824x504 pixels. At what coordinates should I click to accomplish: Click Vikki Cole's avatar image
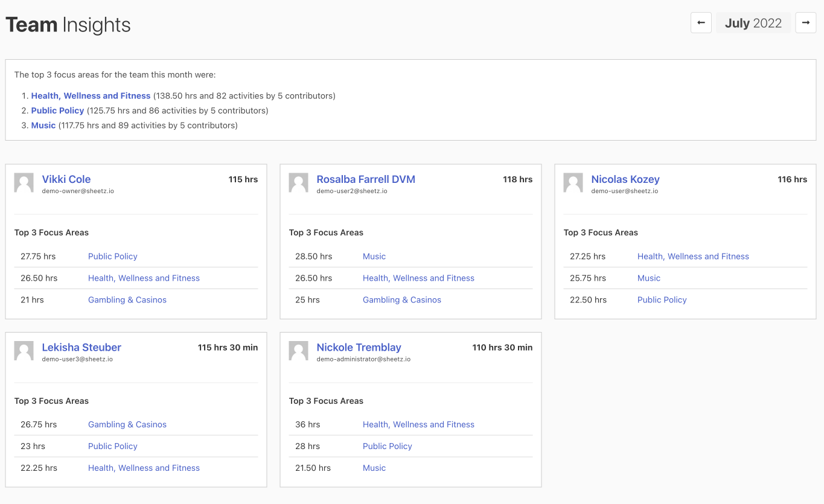pyautogui.click(x=24, y=183)
